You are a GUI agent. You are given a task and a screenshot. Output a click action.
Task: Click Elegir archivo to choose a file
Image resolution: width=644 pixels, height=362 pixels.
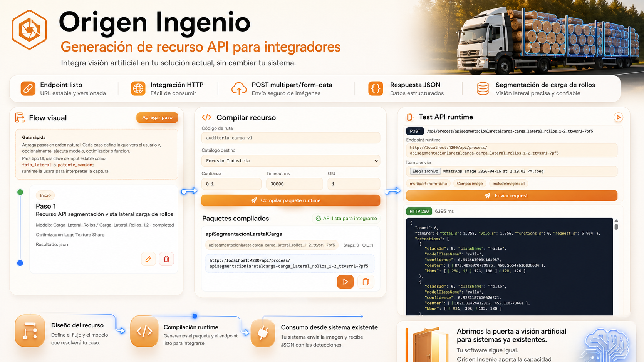pos(425,171)
